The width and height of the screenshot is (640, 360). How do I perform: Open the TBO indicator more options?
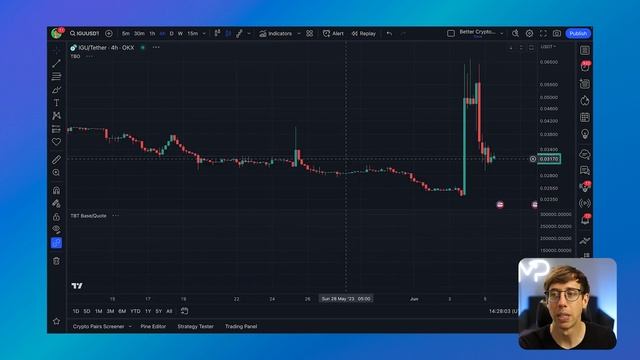[x=89, y=56]
